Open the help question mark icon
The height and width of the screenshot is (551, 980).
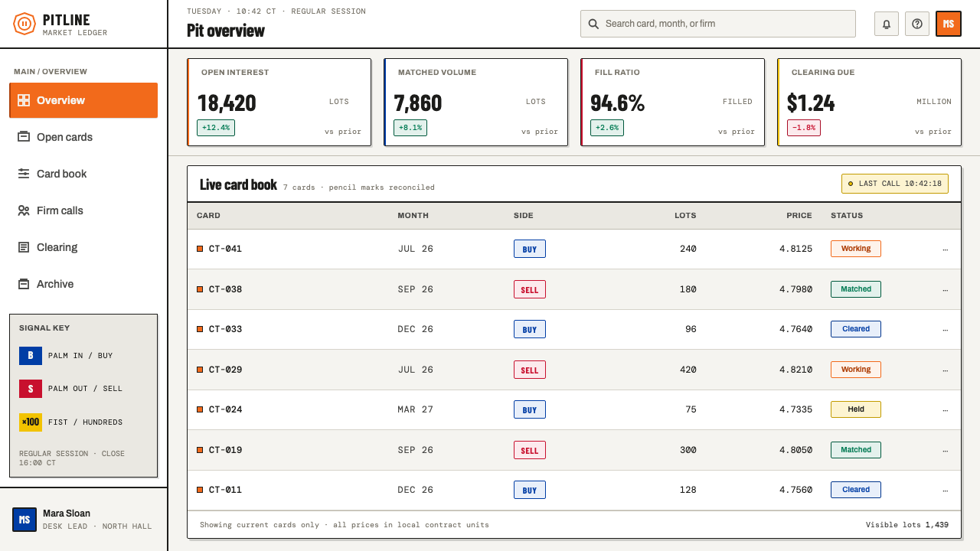[917, 24]
